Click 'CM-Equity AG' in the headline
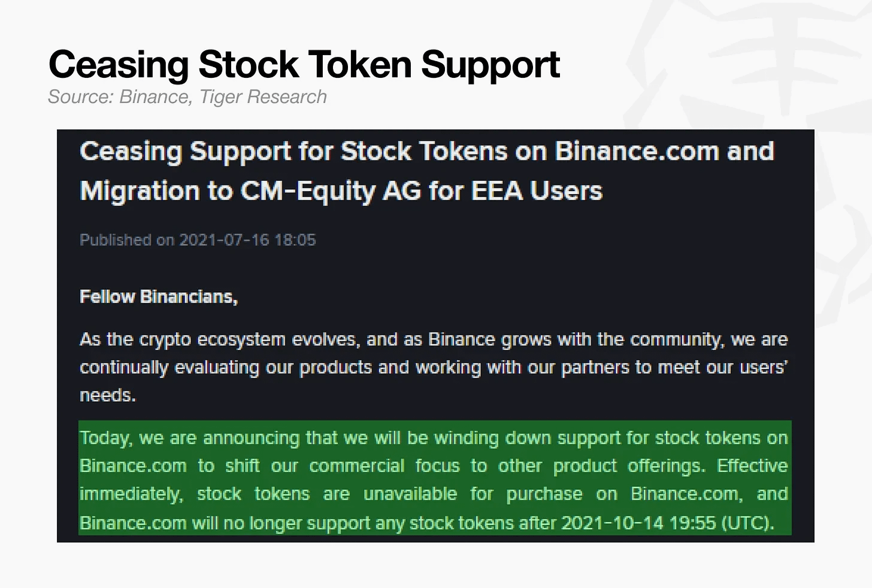872x588 pixels. 331,192
